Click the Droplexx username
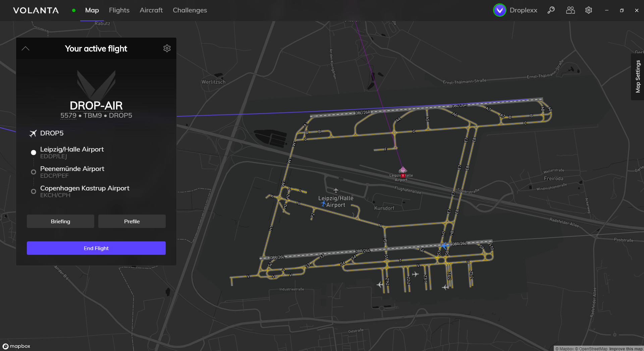 523,10
